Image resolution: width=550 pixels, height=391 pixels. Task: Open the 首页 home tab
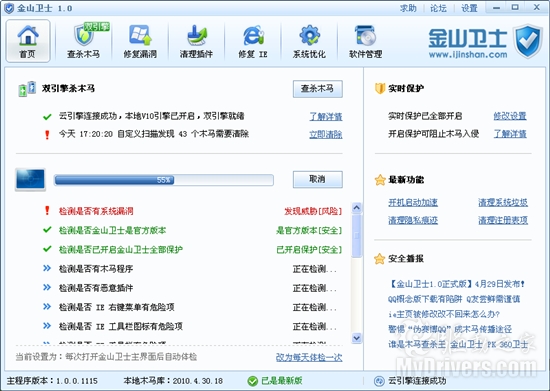tap(28, 41)
